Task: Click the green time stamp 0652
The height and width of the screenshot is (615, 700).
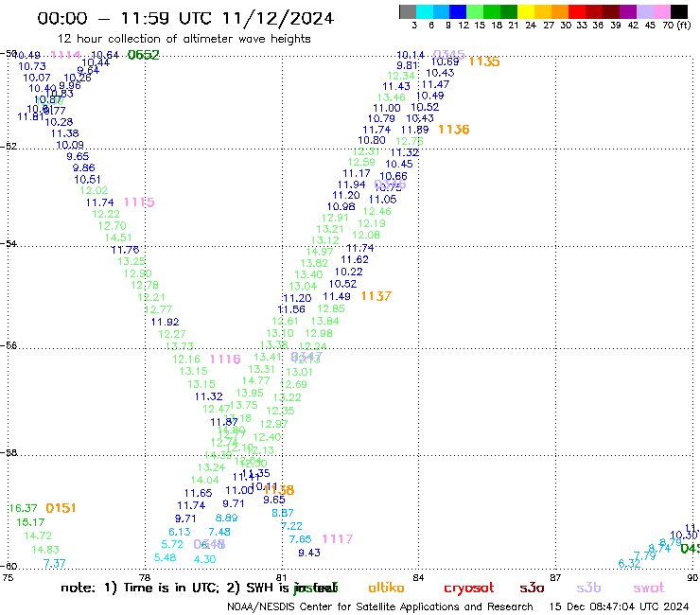Action: 143,55
